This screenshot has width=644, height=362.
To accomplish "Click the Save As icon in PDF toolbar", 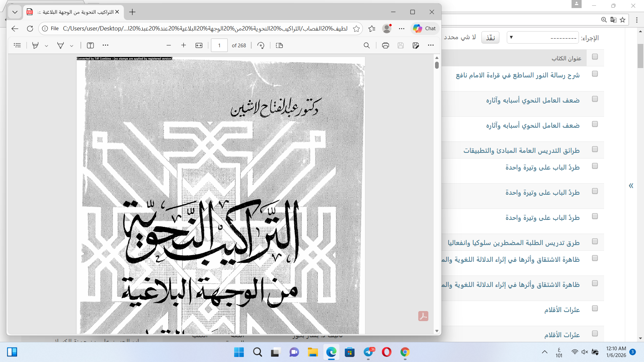I will tap(416, 45).
